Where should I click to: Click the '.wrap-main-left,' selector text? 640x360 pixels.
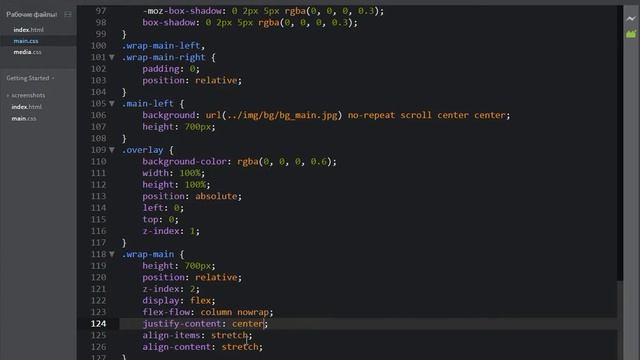click(163, 46)
